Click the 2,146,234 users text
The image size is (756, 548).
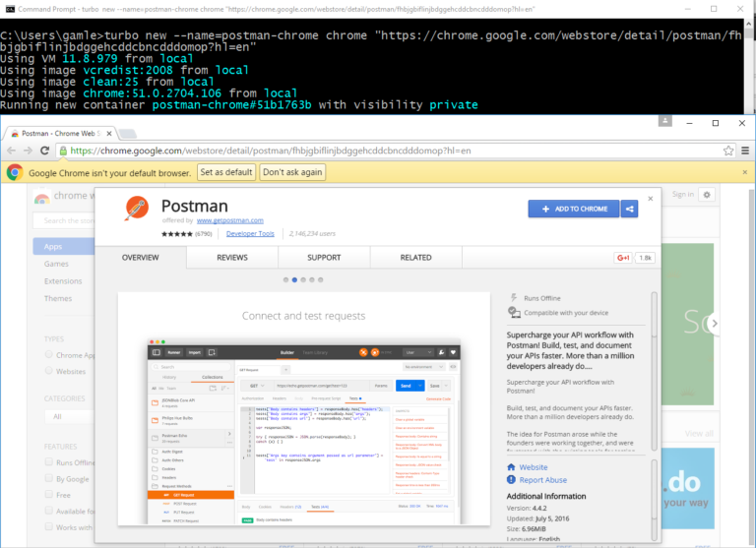click(x=312, y=234)
